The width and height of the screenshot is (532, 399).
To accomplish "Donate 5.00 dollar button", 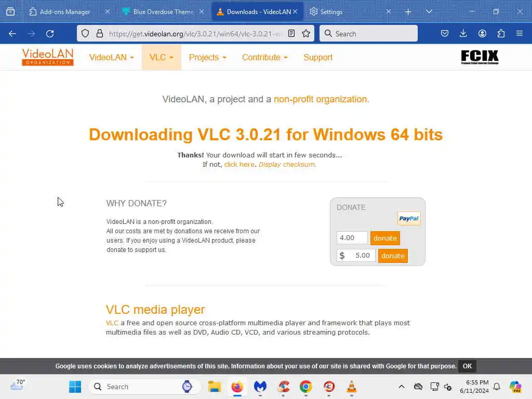I will click(393, 256).
